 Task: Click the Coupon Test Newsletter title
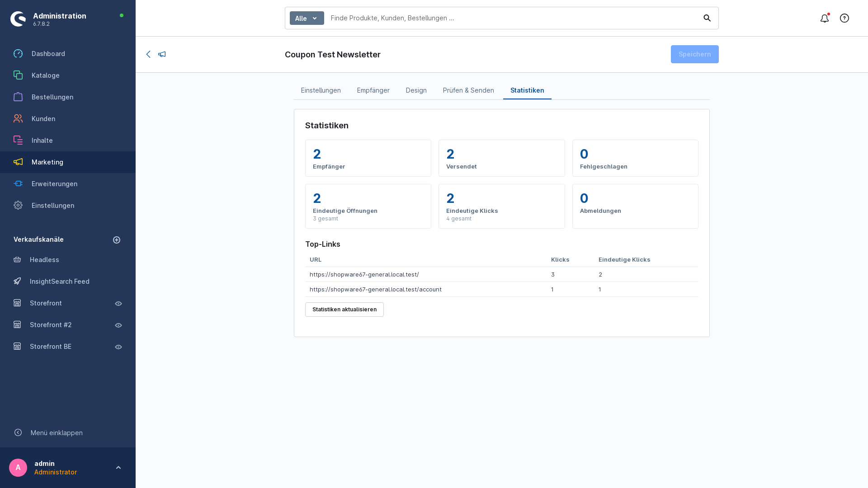(x=333, y=55)
